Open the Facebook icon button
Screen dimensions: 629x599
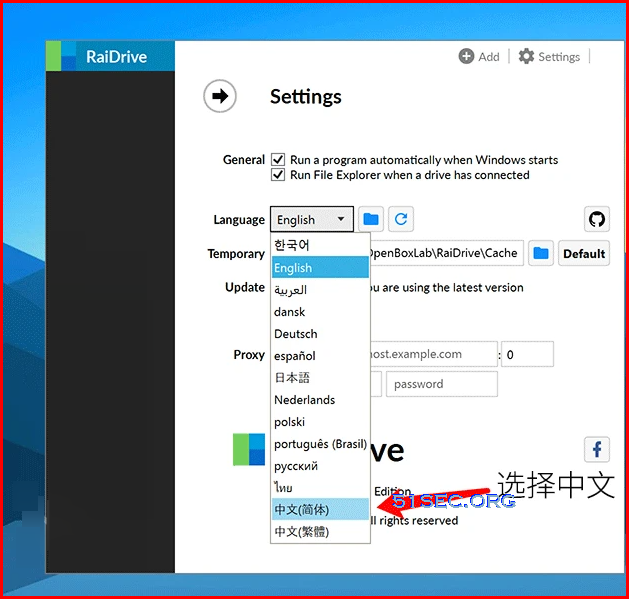(x=597, y=449)
